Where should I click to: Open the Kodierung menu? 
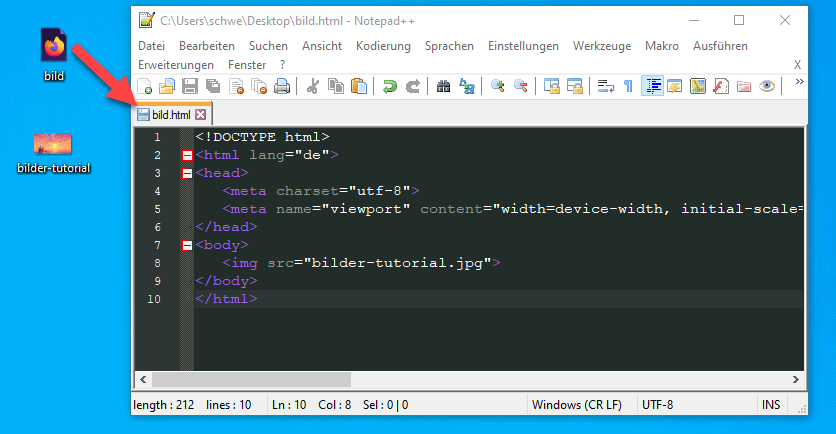coord(383,46)
